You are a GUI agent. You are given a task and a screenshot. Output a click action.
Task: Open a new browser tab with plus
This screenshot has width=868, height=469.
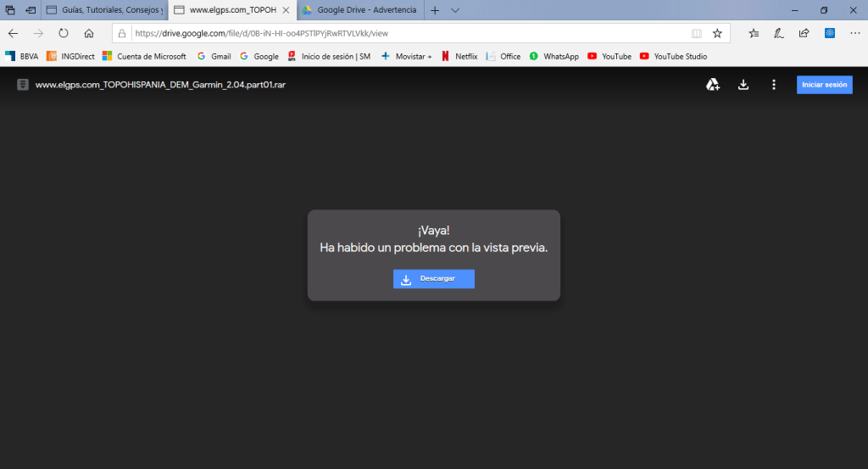pos(435,10)
